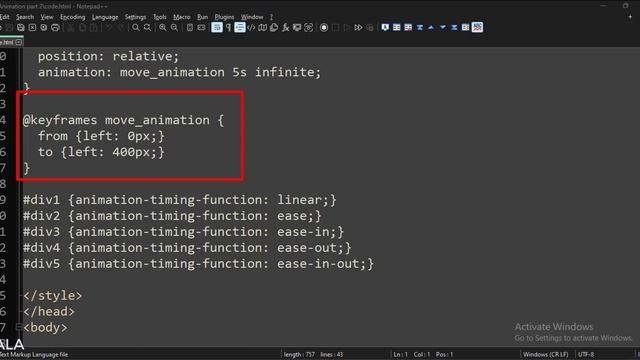Click the Zoom In toolbar icon
This screenshot has width=640, height=360.
162,27
